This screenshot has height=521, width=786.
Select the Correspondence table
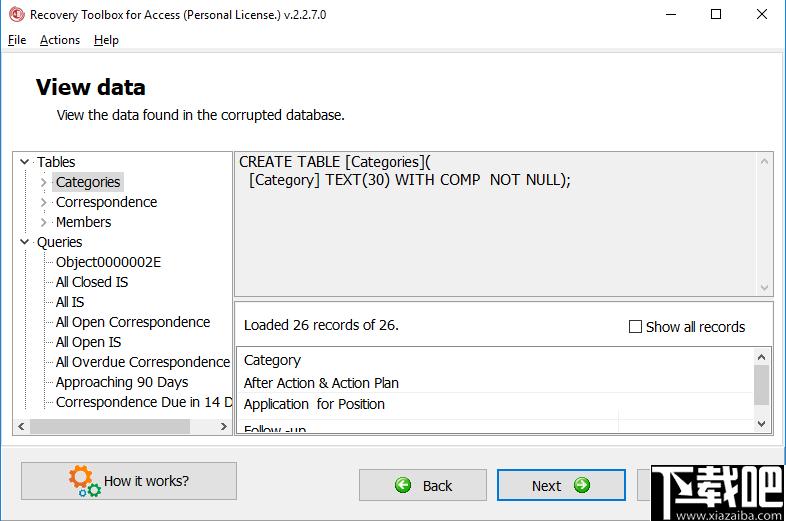coord(106,202)
